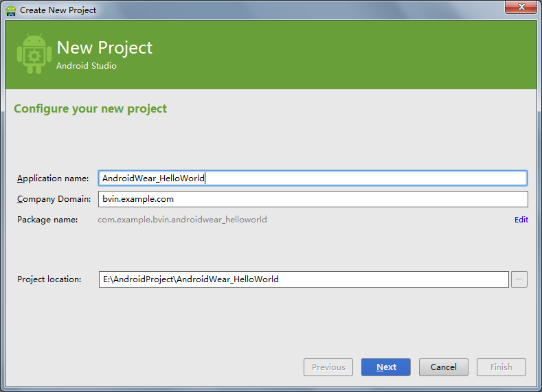Click the 'Configure your new project' heading
The height and width of the screenshot is (392, 542).
tap(90, 108)
